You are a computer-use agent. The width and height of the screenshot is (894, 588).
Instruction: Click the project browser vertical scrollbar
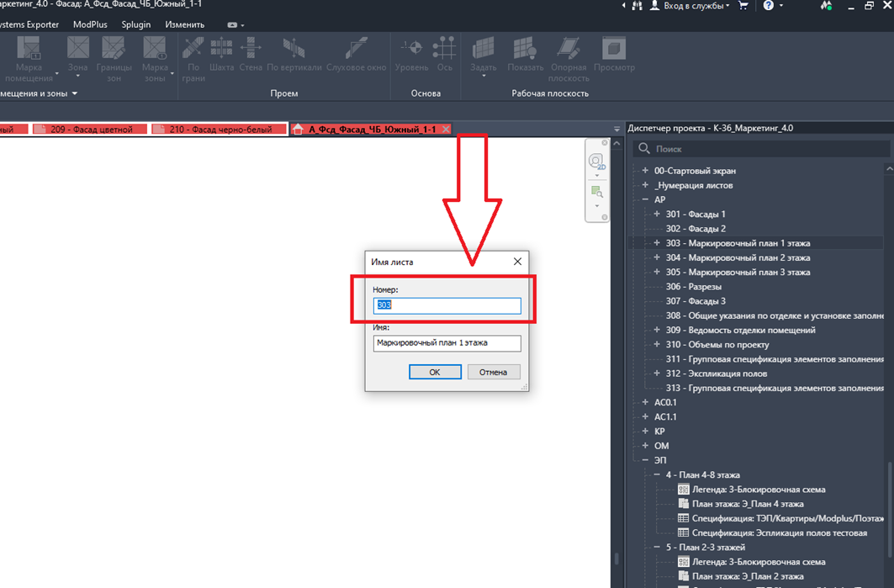click(889, 511)
